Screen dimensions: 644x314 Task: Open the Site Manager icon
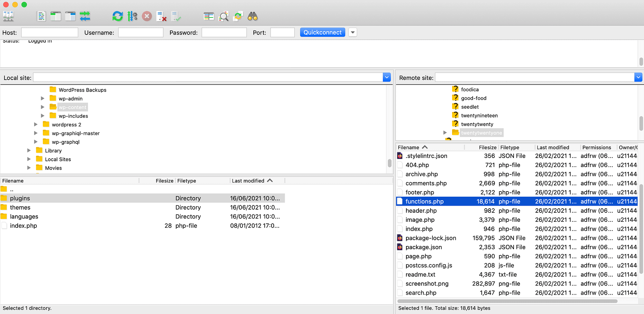coord(8,16)
